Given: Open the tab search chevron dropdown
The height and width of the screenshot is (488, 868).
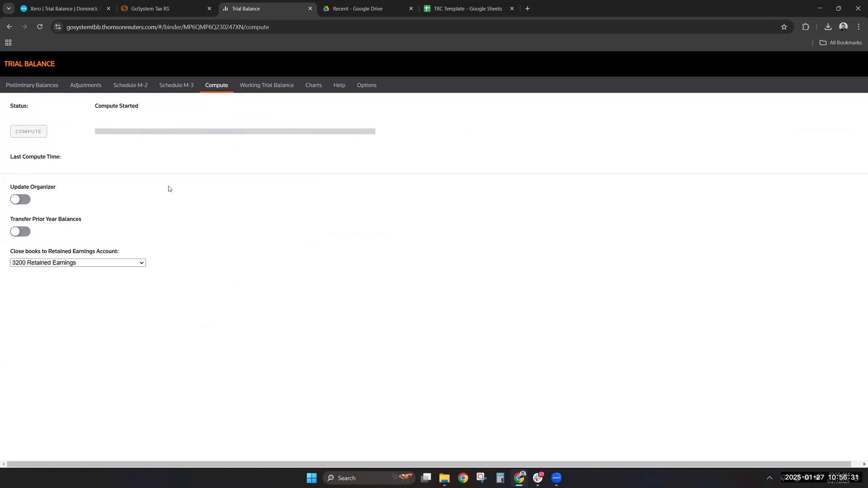Looking at the screenshot, I should point(9,9).
